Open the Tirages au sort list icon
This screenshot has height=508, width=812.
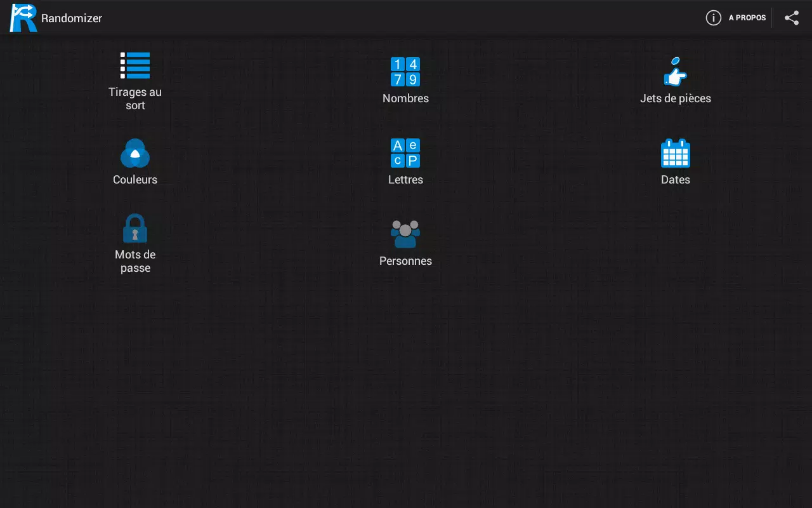tap(135, 65)
